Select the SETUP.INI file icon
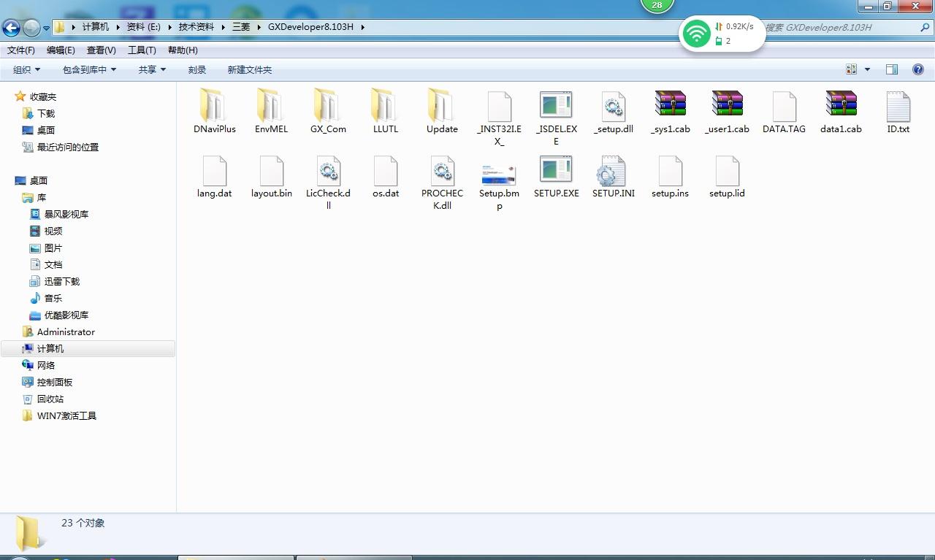 pos(613,170)
